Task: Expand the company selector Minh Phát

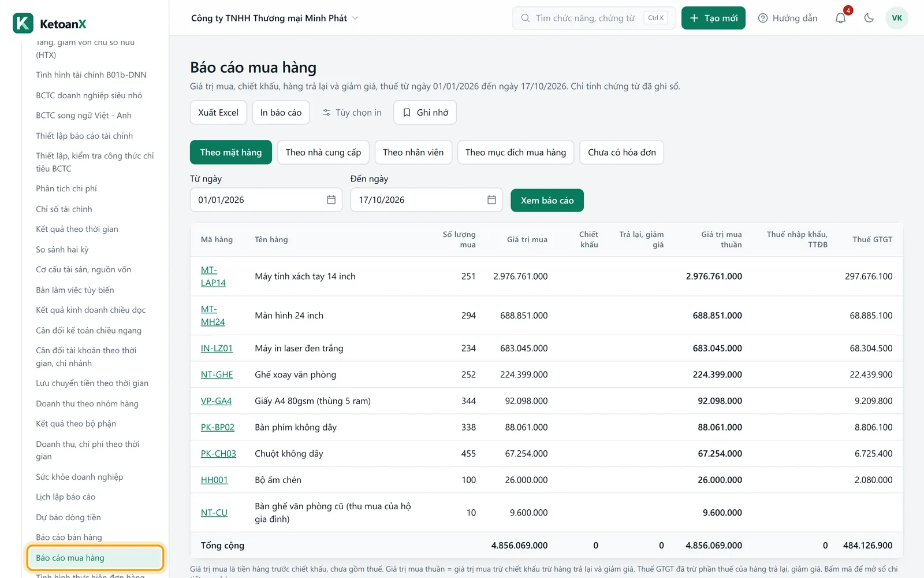Action: click(x=275, y=18)
